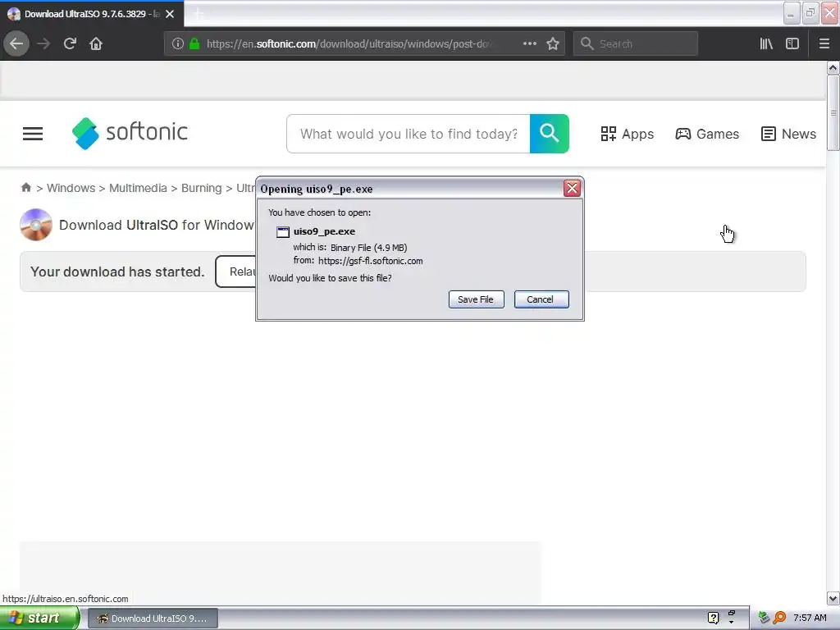Viewport: 840px width, 630px height.
Task: Go to Burning breadcrumb link
Action: pos(202,188)
